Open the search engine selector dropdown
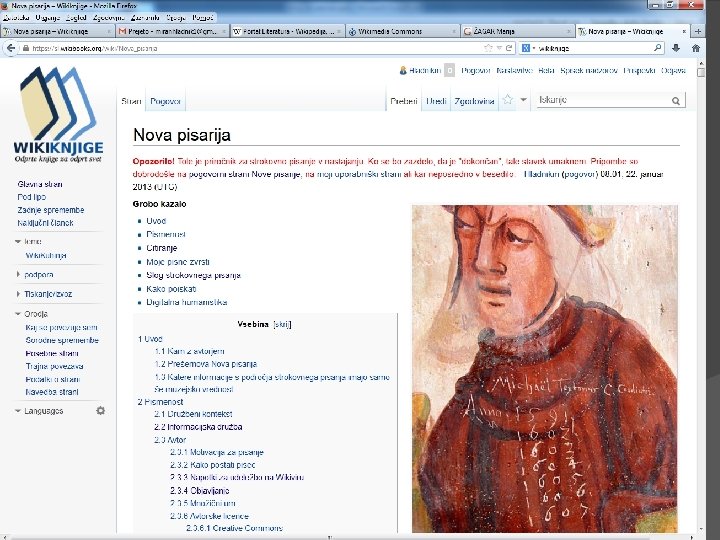 click(529, 48)
